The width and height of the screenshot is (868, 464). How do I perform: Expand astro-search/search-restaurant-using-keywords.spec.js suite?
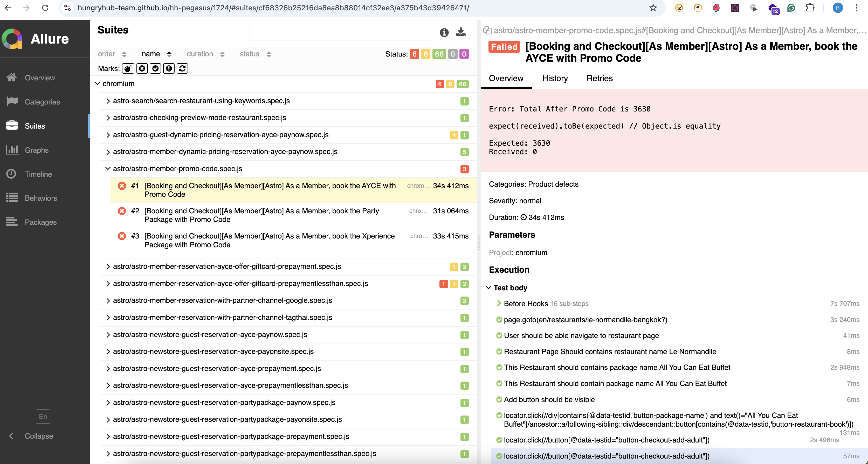108,101
